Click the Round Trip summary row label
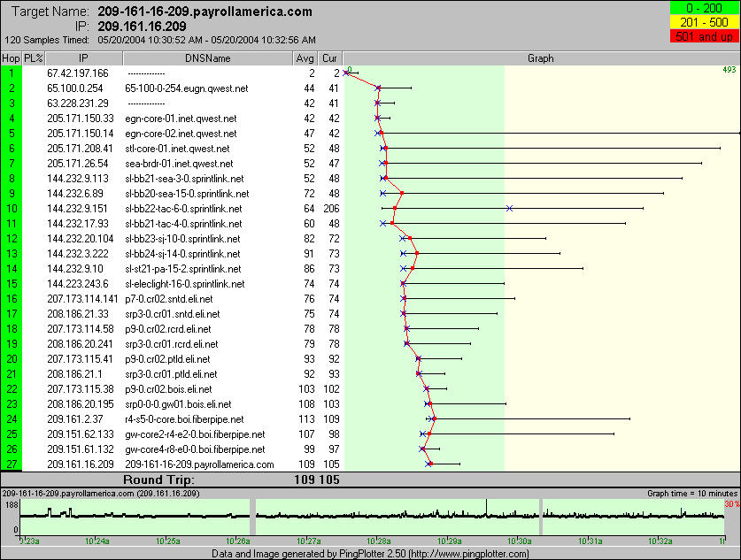This screenshot has width=741, height=560. click(x=155, y=479)
